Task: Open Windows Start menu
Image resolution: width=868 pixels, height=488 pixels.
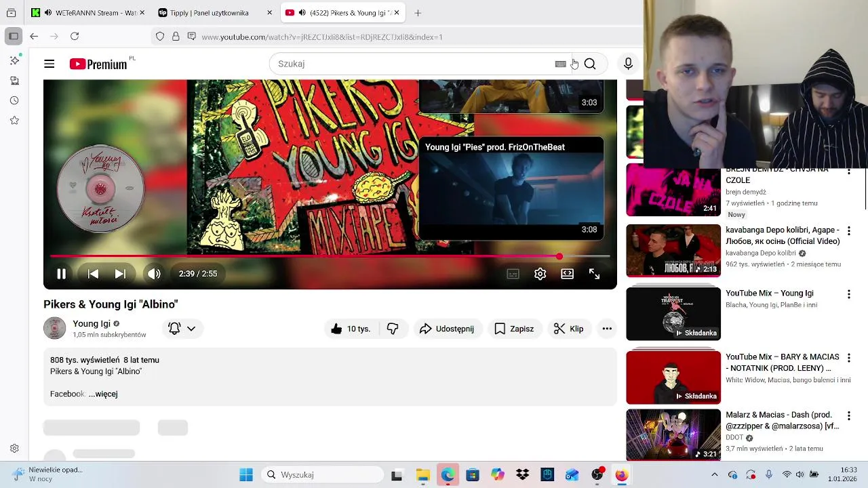Action: pyautogui.click(x=246, y=475)
